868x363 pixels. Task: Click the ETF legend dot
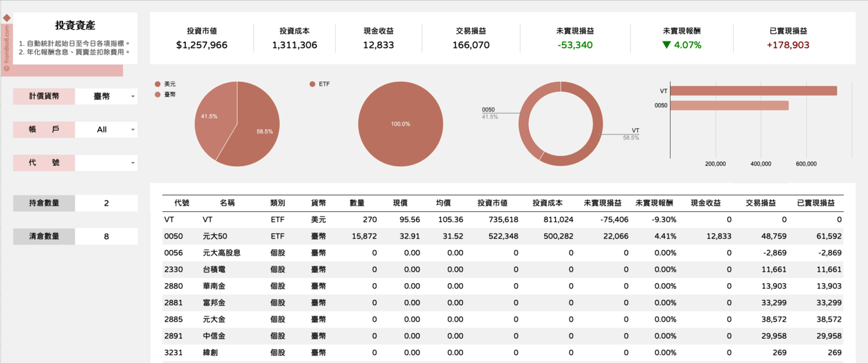pyautogui.click(x=312, y=84)
